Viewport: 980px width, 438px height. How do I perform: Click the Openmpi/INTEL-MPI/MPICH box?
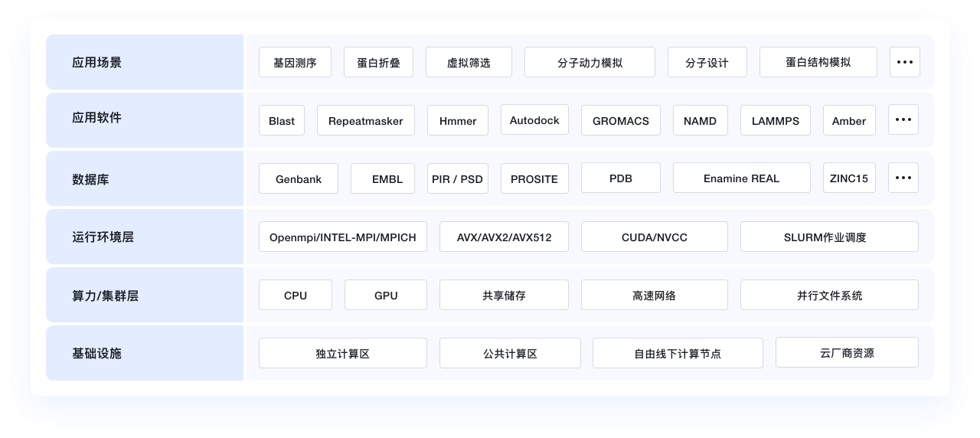click(343, 237)
